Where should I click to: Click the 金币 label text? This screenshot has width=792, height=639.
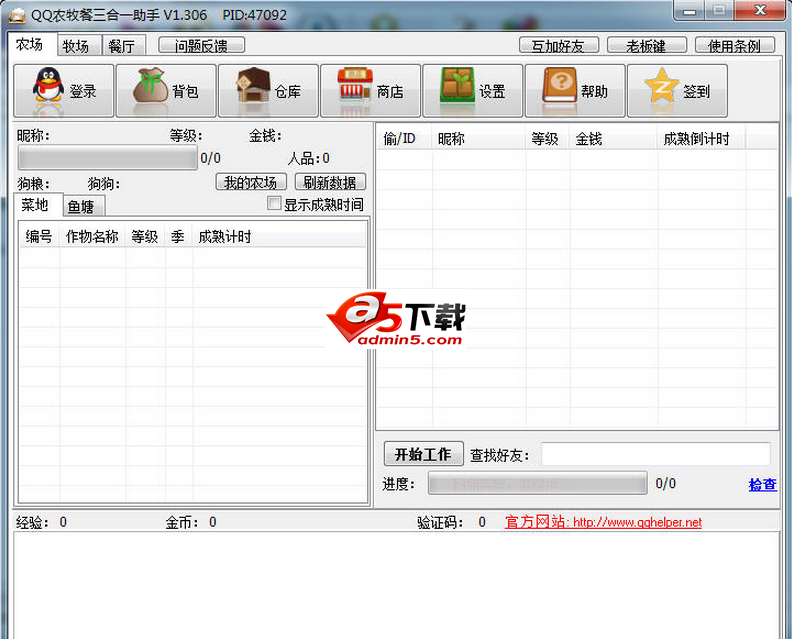[x=182, y=522]
